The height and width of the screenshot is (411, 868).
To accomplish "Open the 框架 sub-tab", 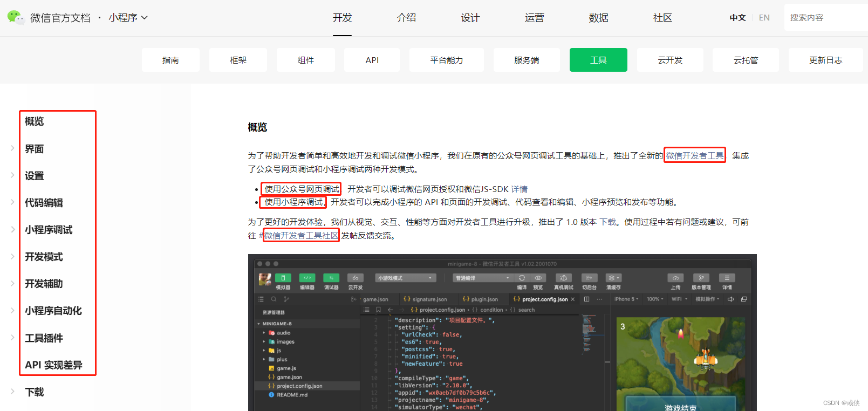I will click(238, 60).
